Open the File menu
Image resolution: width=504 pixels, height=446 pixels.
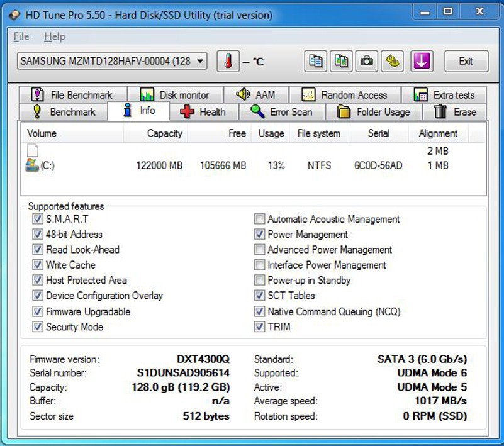[x=21, y=37]
